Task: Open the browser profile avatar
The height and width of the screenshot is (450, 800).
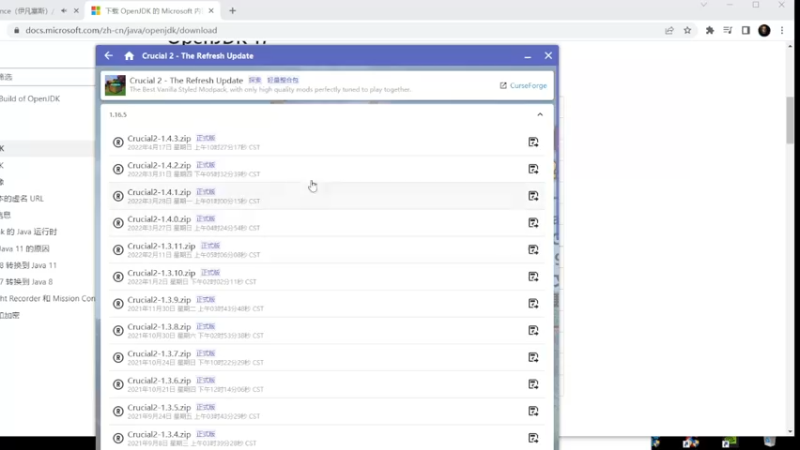Action: pos(764,31)
